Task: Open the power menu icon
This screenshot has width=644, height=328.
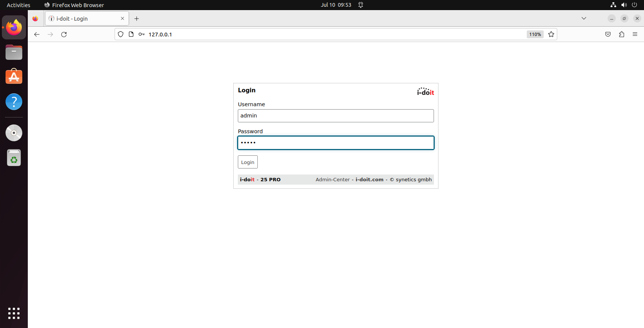Action: (634, 5)
